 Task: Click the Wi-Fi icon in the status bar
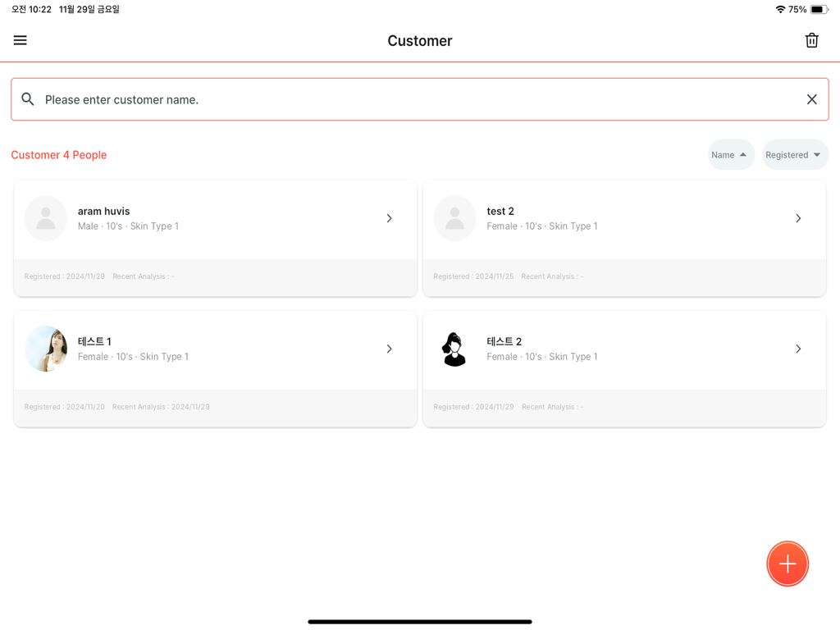(782, 10)
